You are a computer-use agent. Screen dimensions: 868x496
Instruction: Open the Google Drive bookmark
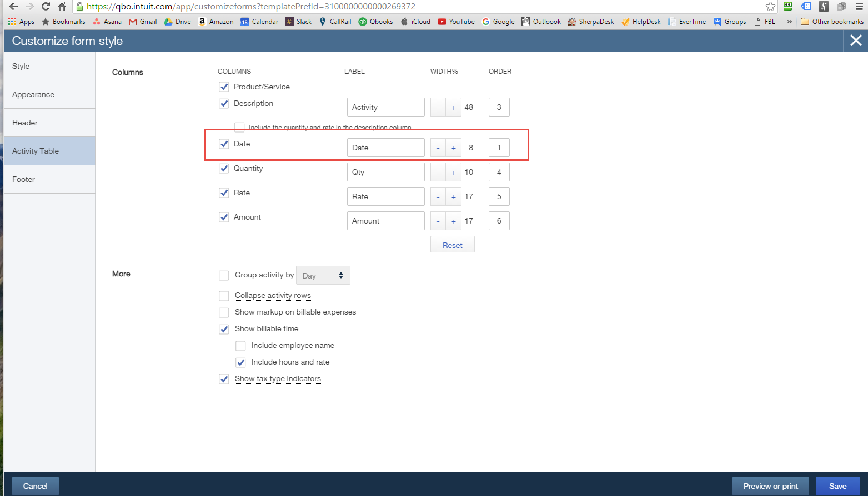point(177,21)
